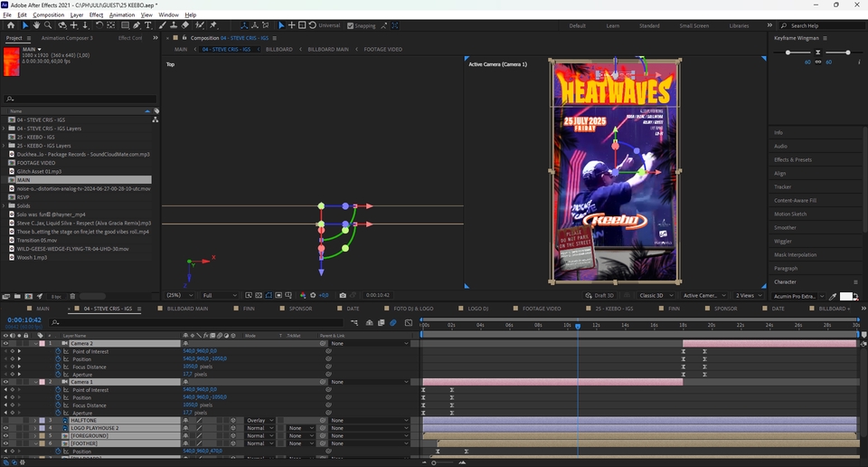The image size is (868, 467).
Task: Toggle visibility eye of Camera 2 layer
Action: pos(5,344)
